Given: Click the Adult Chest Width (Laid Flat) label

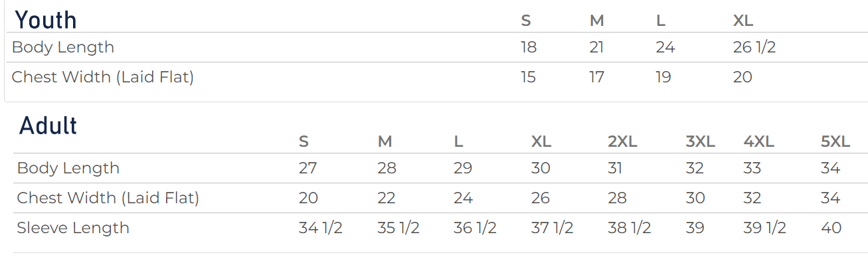Looking at the screenshot, I should [x=108, y=198].
